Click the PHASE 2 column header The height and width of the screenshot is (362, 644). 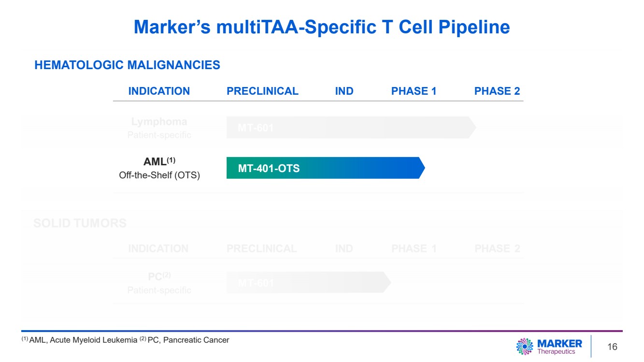497,91
